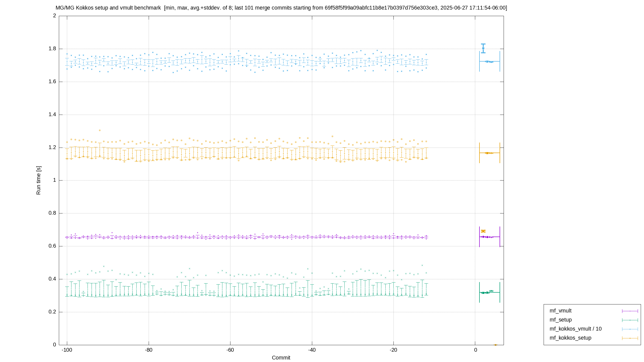The height and width of the screenshot is (362, 644).
Task: Click the 0.6 tick label on y-axis
Action: tap(52, 246)
